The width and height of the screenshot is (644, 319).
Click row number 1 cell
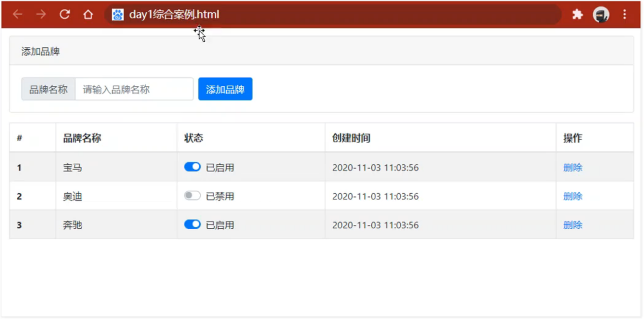tap(32, 168)
